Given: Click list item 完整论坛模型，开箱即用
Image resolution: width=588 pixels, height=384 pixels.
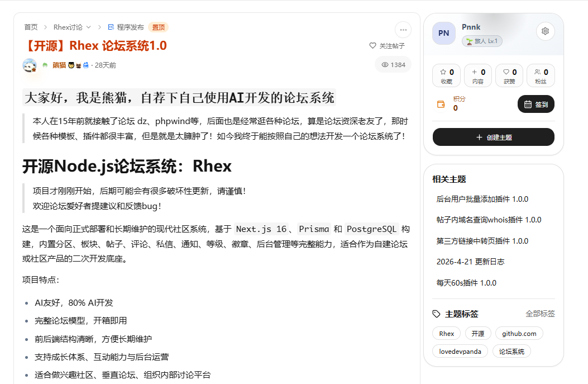Looking at the screenshot, I should [x=80, y=321].
